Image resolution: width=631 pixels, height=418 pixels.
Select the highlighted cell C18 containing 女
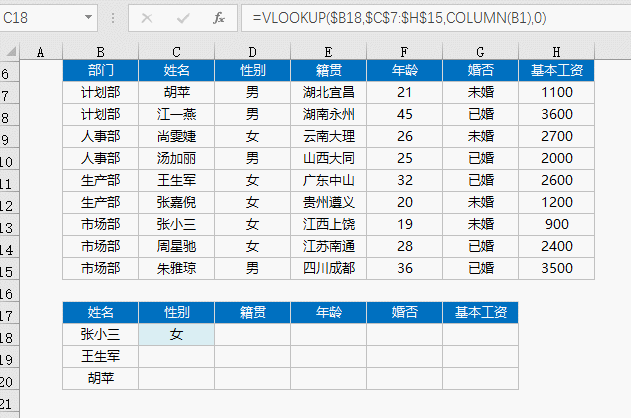[176, 335]
